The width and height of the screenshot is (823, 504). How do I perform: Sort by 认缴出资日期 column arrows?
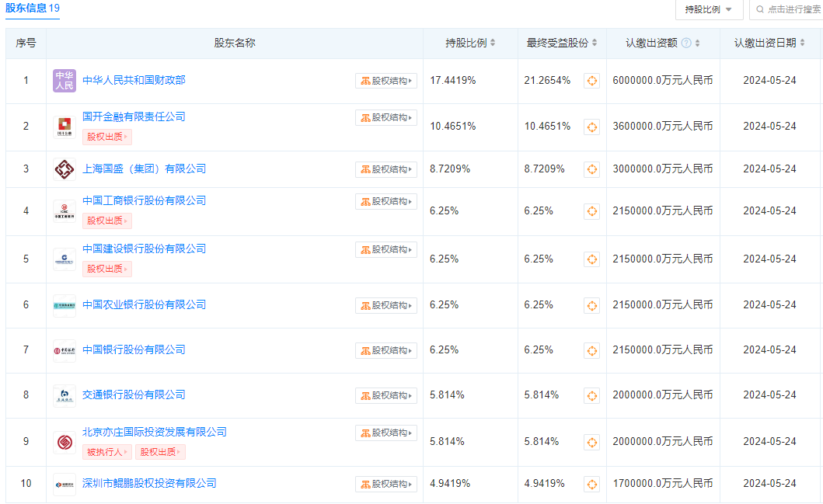[803, 43]
